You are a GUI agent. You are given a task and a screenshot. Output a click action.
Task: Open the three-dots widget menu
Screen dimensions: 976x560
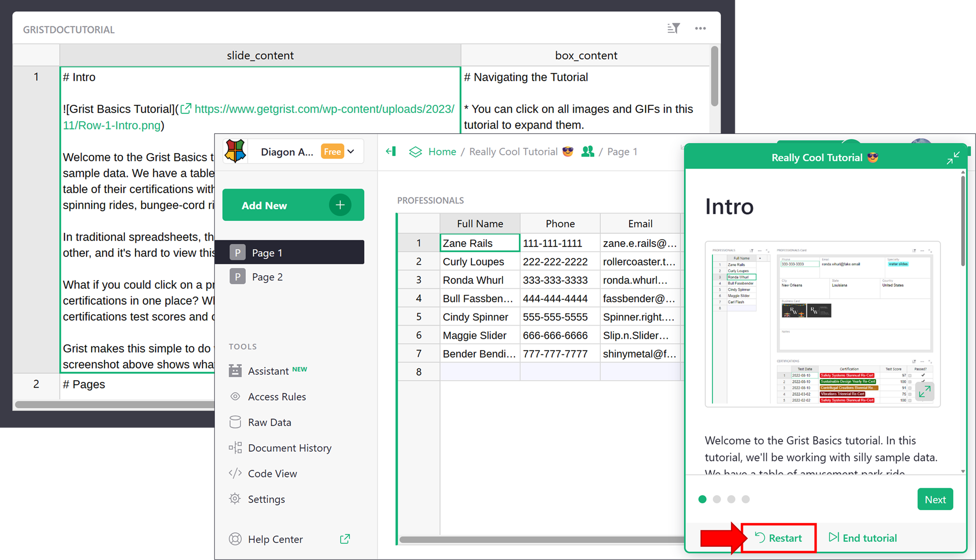[700, 29]
